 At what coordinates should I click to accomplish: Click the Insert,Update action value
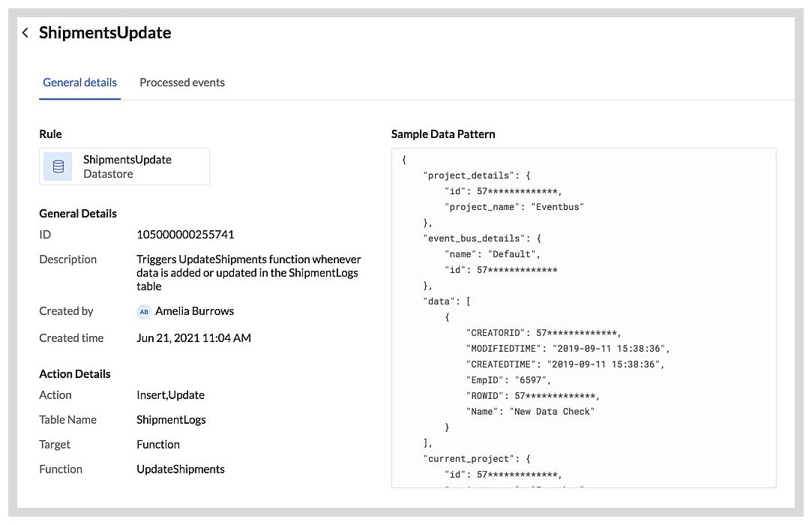(170, 394)
